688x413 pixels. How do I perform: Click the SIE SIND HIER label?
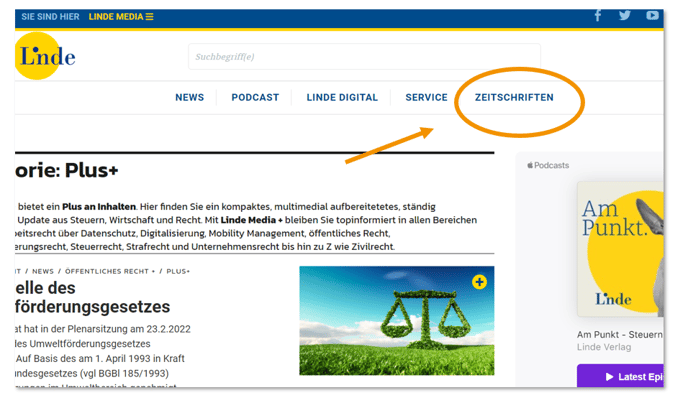pos(50,17)
